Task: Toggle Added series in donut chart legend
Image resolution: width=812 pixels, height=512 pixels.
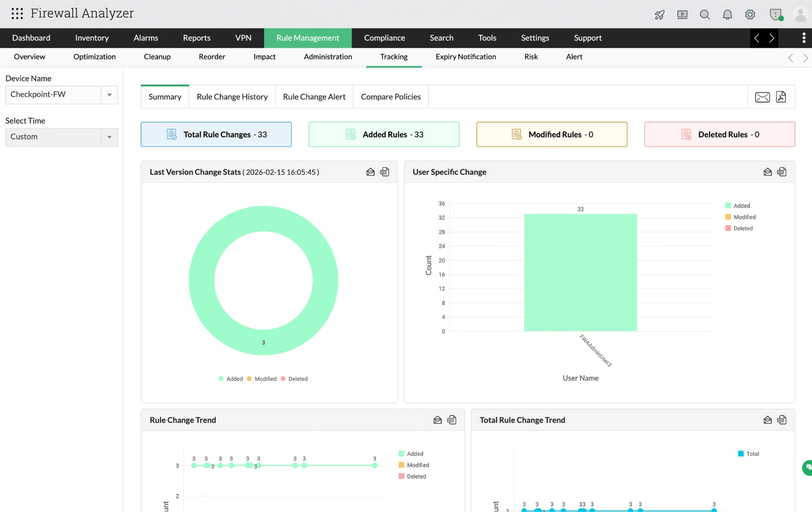Action: [x=231, y=379]
